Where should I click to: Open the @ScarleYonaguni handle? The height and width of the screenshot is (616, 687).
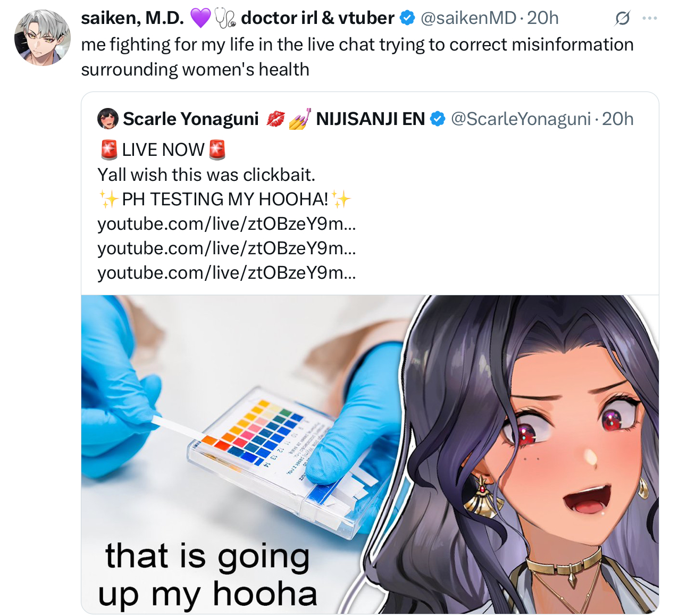521,119
